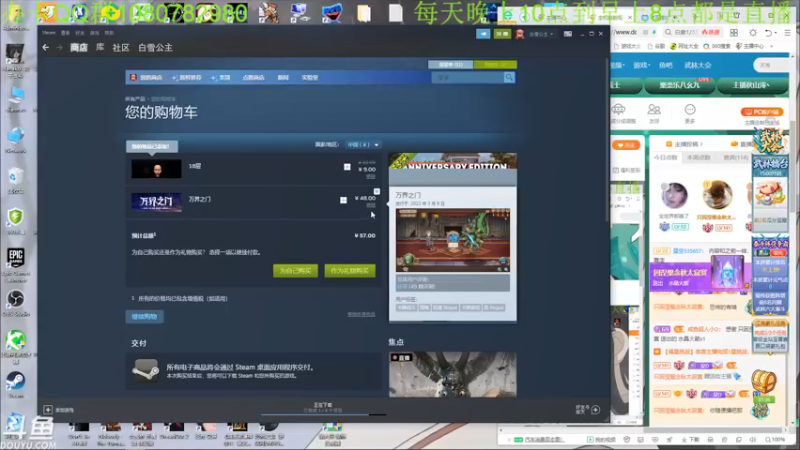Open the downloads status at bottom center
The image size is (800, 450).
pyautogui.click(x=323, y=407)
